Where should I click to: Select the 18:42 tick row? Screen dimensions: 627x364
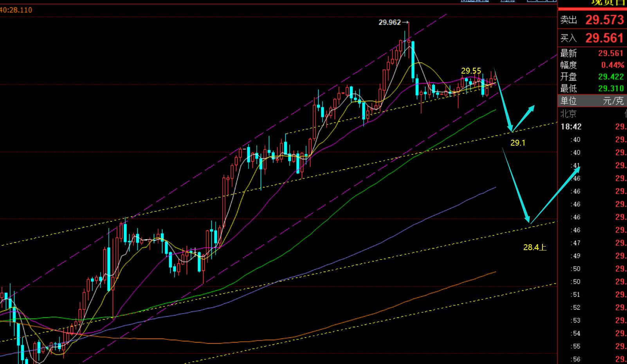click(x=592, y=126)
